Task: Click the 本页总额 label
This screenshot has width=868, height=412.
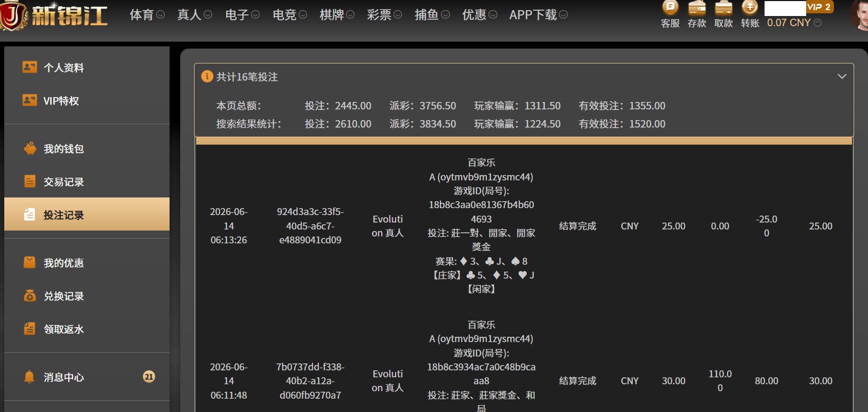Action: point(239,106)
